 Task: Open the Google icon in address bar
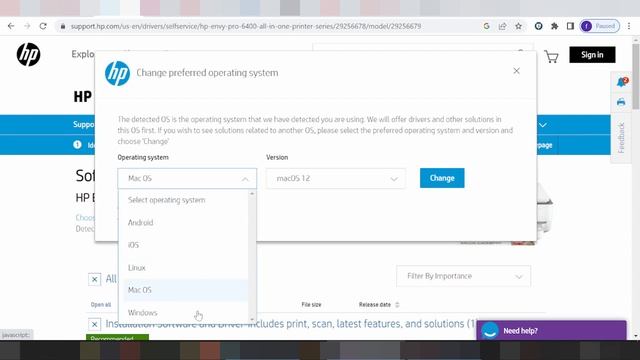(486, 26)
